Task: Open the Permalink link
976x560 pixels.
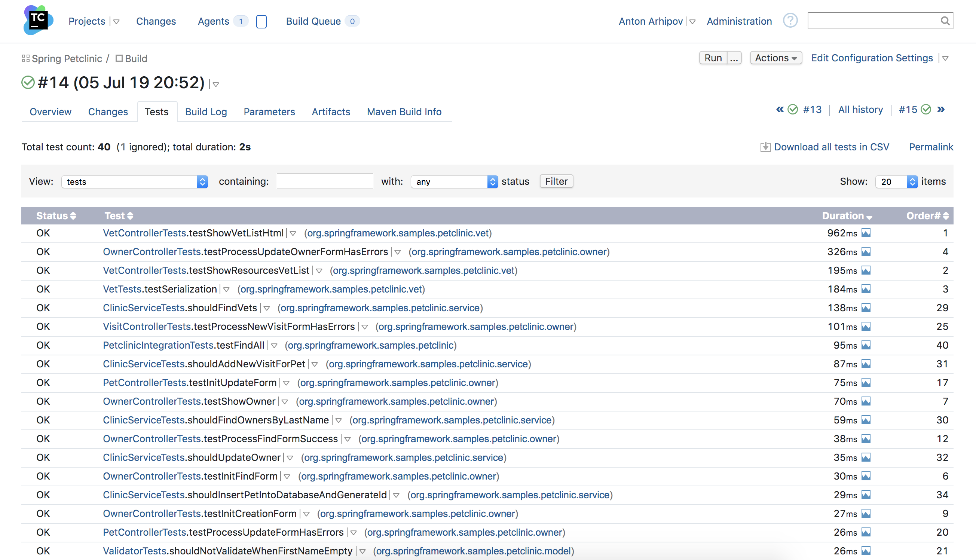Action: [931, 147]
